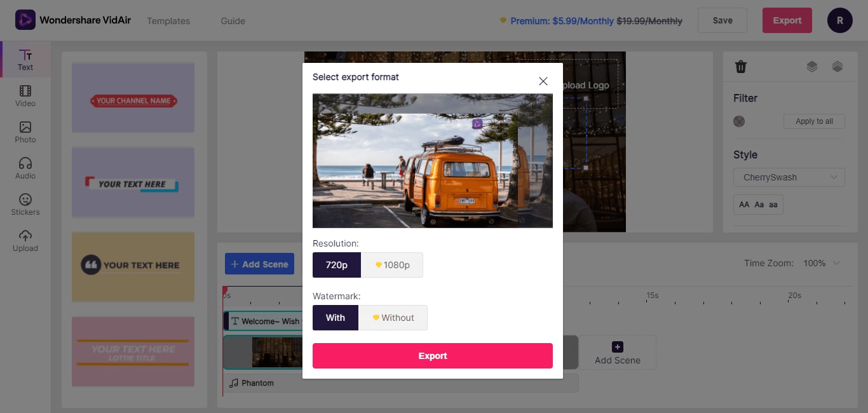This screenshot has width=868, height=413.
Task: Open the Stickers panel in sidebar
Action: coord(25,205)
